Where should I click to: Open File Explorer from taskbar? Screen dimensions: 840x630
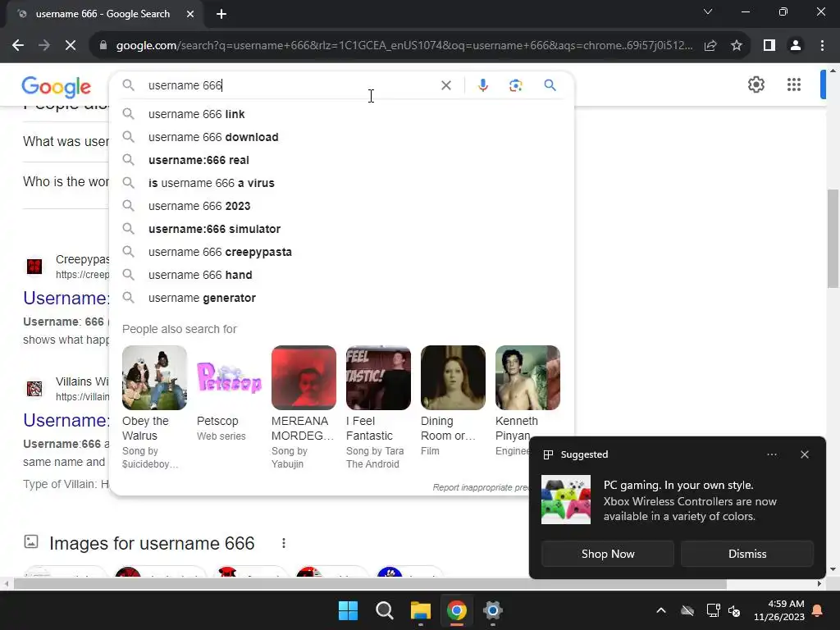click(421, 610)
